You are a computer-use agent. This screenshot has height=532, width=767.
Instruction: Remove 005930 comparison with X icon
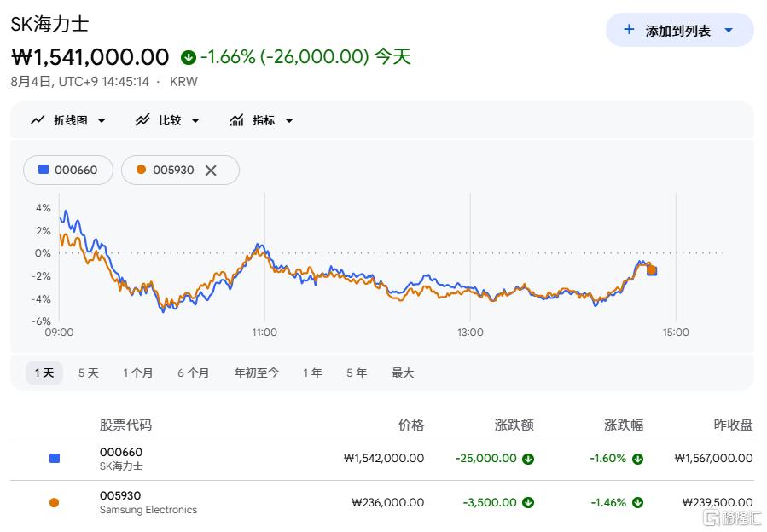click(x=211, y=171)
